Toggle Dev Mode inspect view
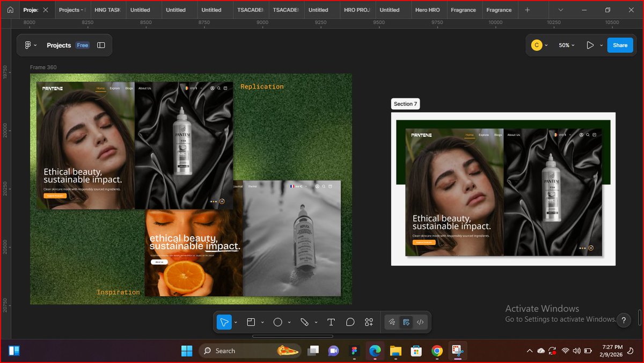644x363 pixels. click(x=406, y=322)
